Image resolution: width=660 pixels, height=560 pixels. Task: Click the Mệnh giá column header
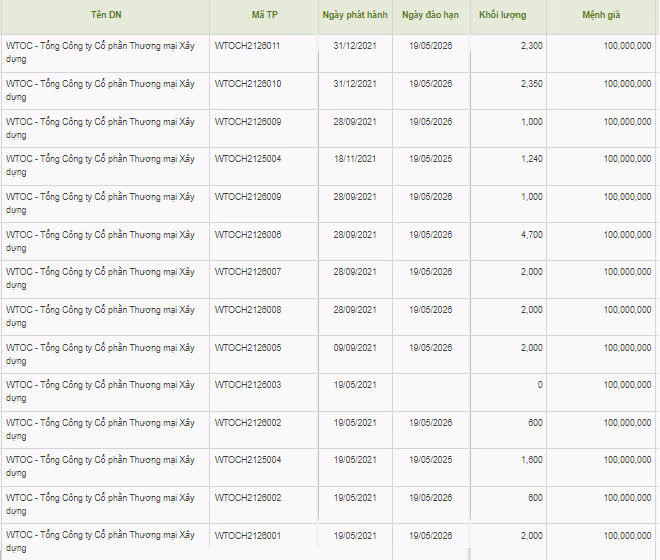(x=600, y=16)
